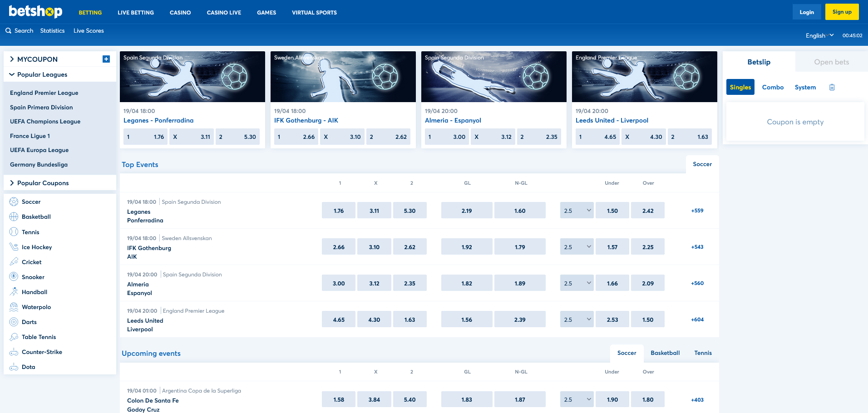Click the Search magnifier icon

point(8,31)
